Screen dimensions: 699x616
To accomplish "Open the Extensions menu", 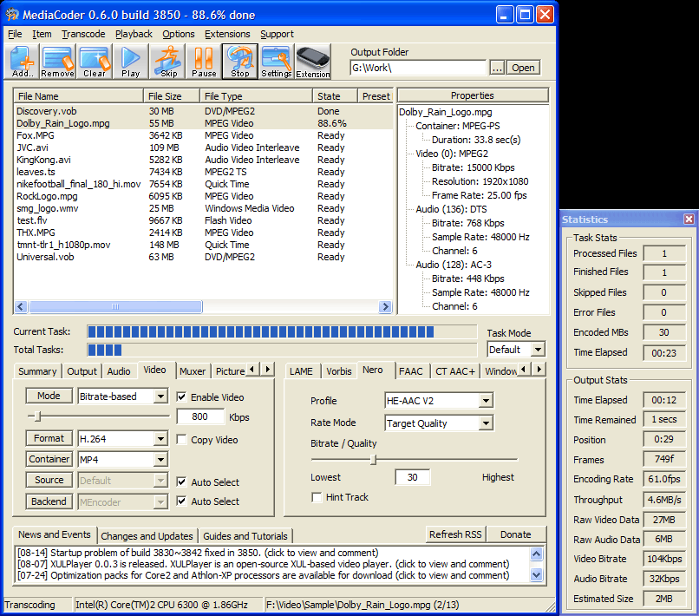I will coord(227,34).
